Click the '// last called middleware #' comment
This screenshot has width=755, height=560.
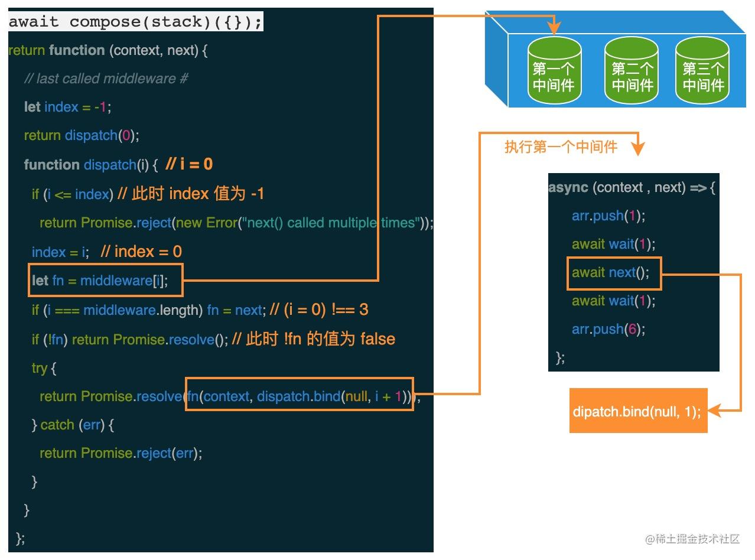[x=106, y=79]
